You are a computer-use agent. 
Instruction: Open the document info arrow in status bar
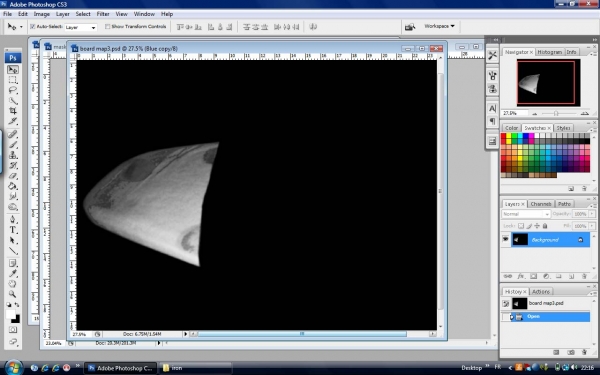coord(186,334)
